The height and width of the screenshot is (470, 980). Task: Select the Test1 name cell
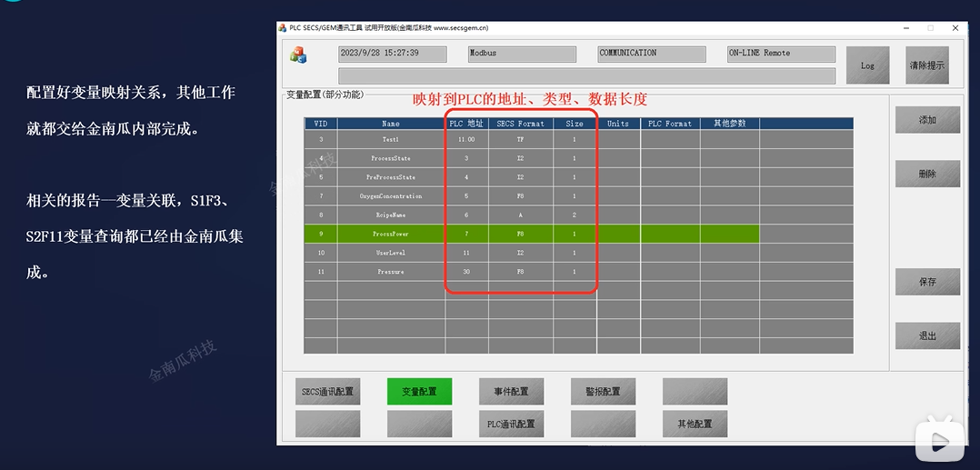click(x=391, y=139)
